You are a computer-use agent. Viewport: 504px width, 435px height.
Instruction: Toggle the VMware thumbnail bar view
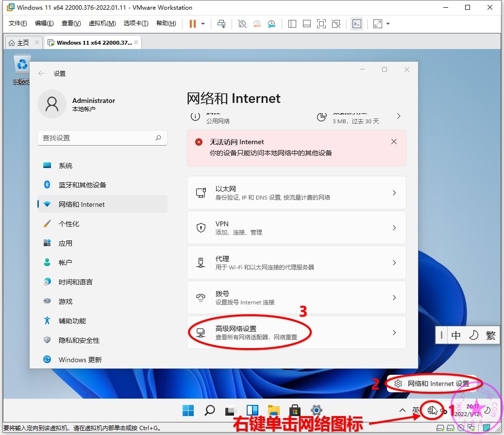click(x=307, y=23)
